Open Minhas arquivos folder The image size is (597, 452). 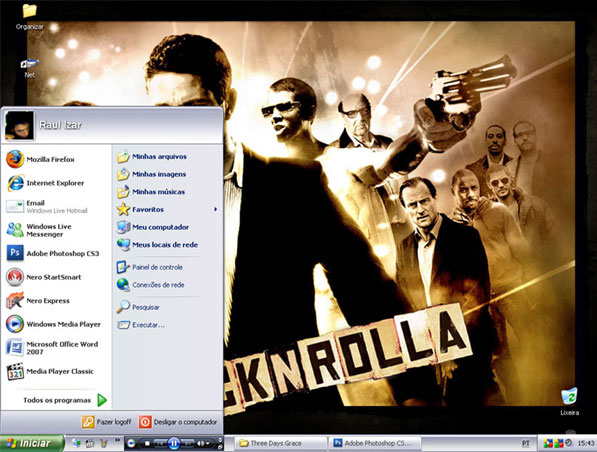pos(152,157)
